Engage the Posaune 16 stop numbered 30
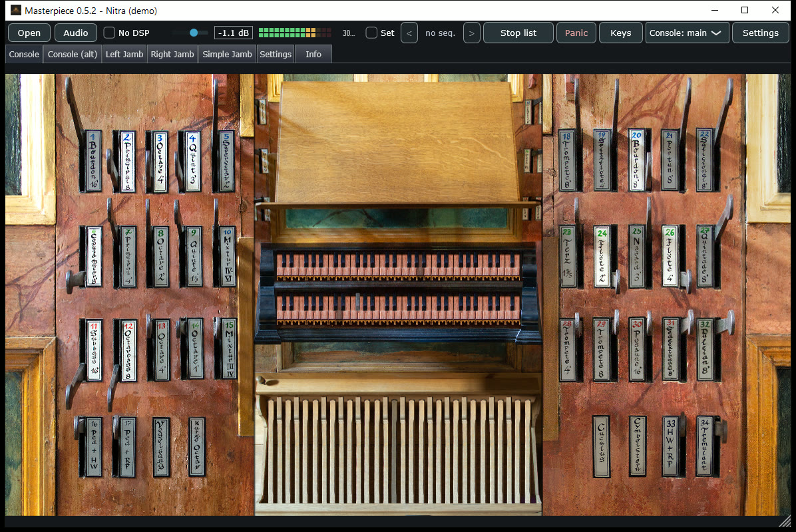This screenshot has width=796, height=532. pos(636,349)
